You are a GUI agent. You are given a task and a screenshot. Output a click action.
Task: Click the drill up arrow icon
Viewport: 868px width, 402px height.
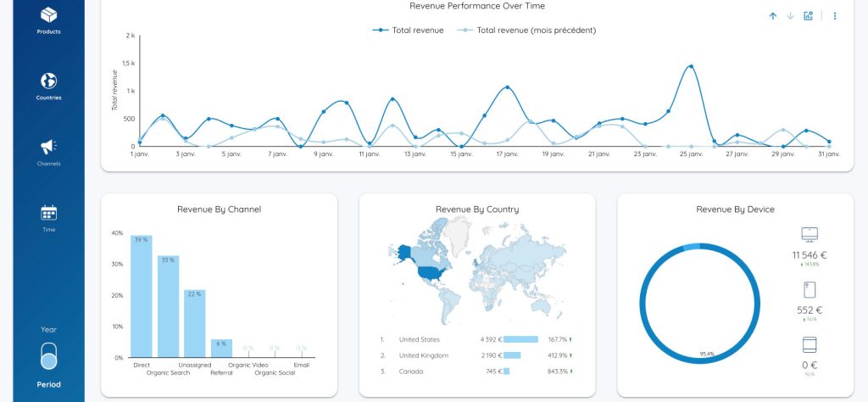[772, 16]
